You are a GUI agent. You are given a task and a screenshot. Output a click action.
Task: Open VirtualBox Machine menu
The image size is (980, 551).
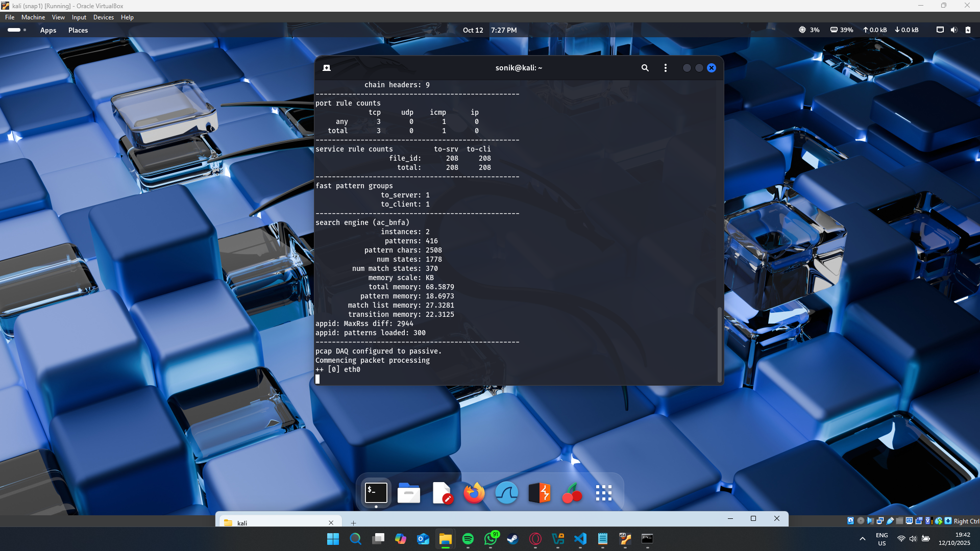click(x=33, y=17)
